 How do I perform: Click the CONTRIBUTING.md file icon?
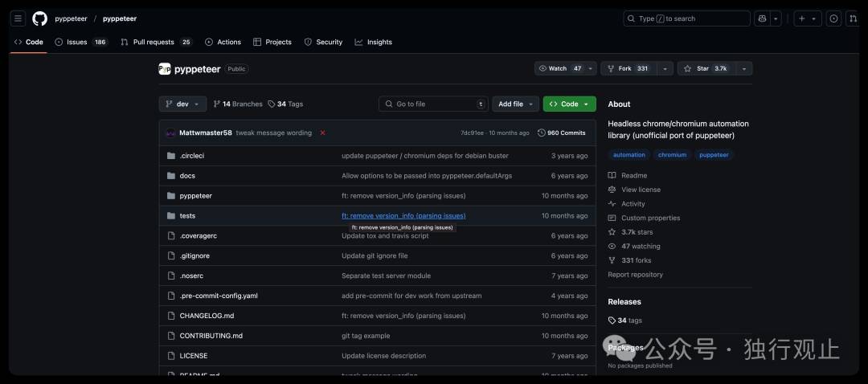pos(171,336)
